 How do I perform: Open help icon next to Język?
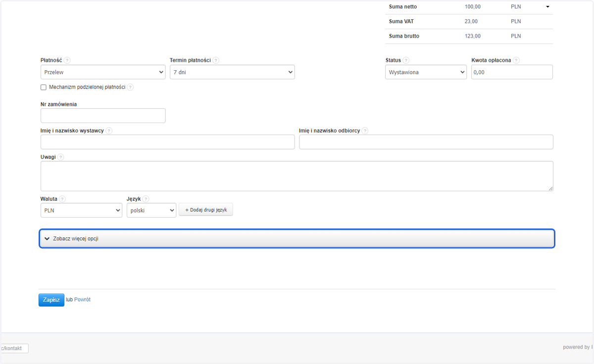[x=146, y=199]
